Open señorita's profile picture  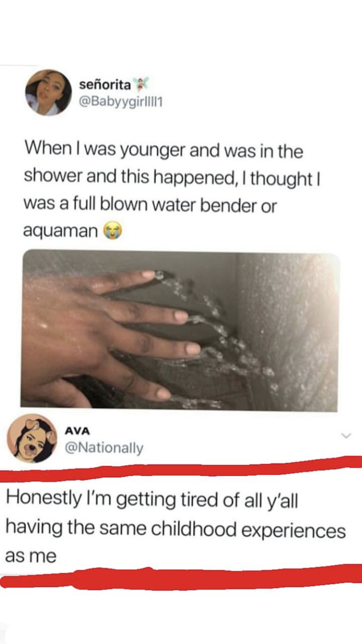point(48,92)
